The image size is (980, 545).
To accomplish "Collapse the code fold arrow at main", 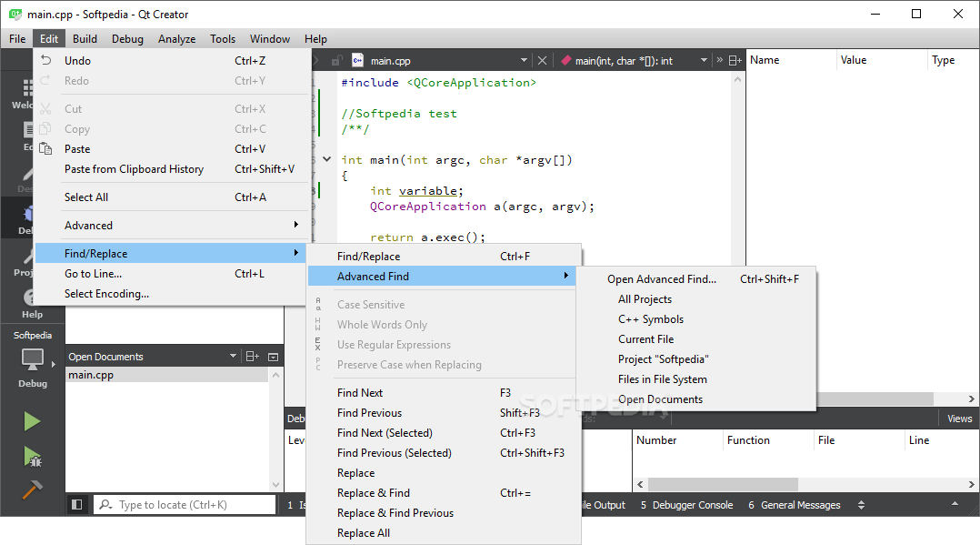I will point(327,159).
